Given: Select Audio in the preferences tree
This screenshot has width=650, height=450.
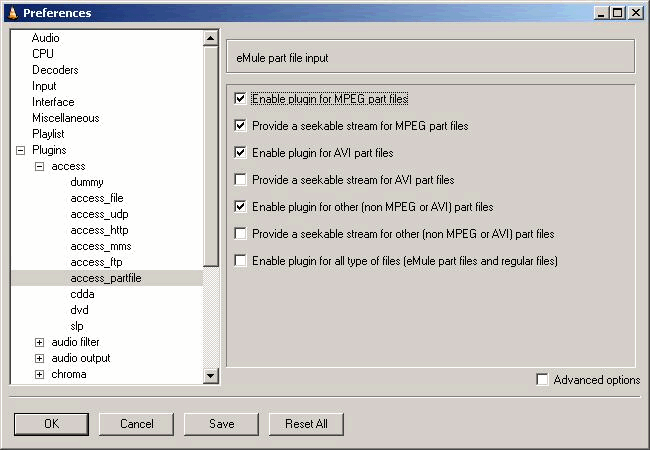Looking at the screenshot, I should point(46,38).
